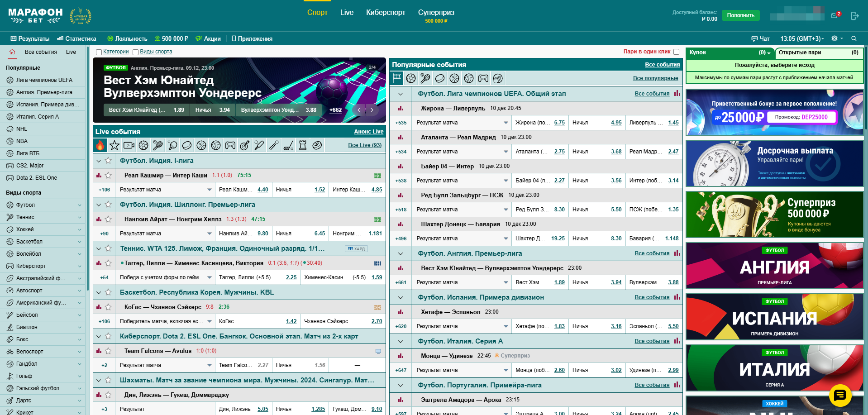Open Лига чемпионов UEFA in the sidebar

click(44, 80)
